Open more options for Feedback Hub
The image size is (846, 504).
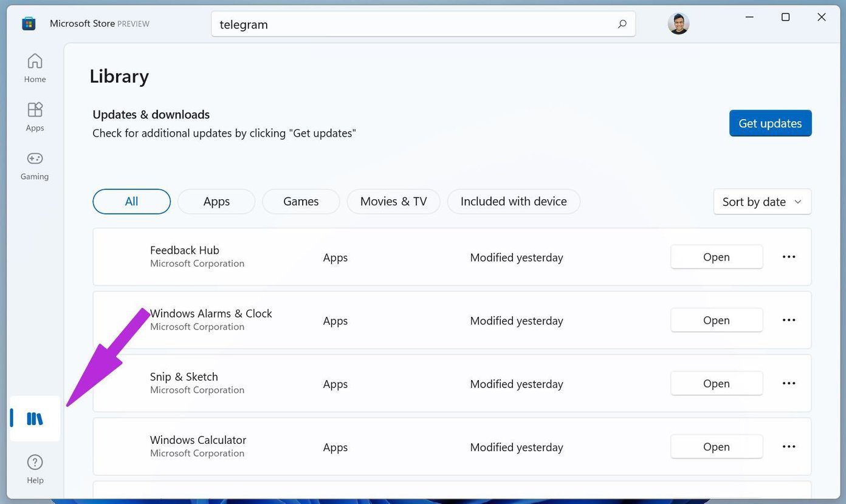pyautogui.click(x=789, y=257)
